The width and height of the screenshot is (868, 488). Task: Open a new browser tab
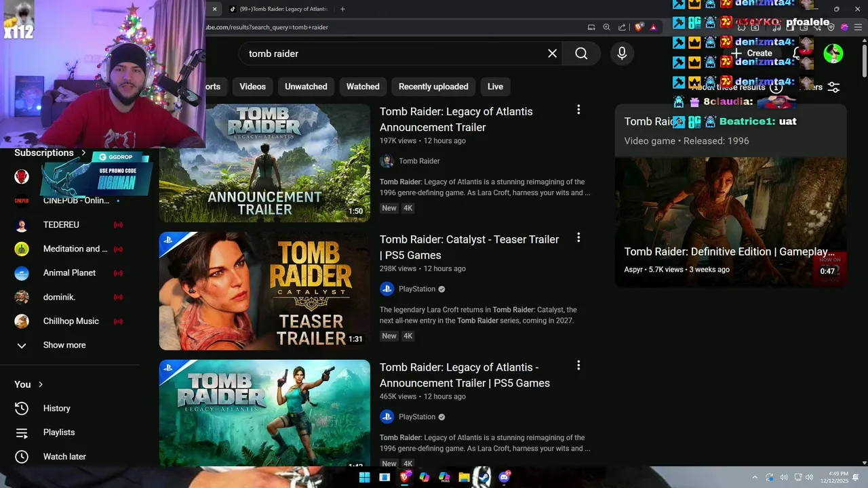coord(342,9)
